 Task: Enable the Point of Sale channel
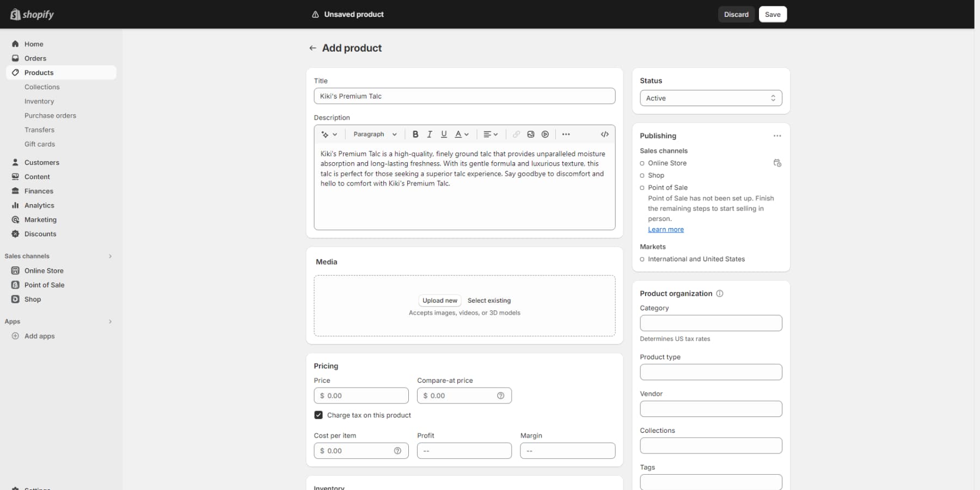pos(642,187)
